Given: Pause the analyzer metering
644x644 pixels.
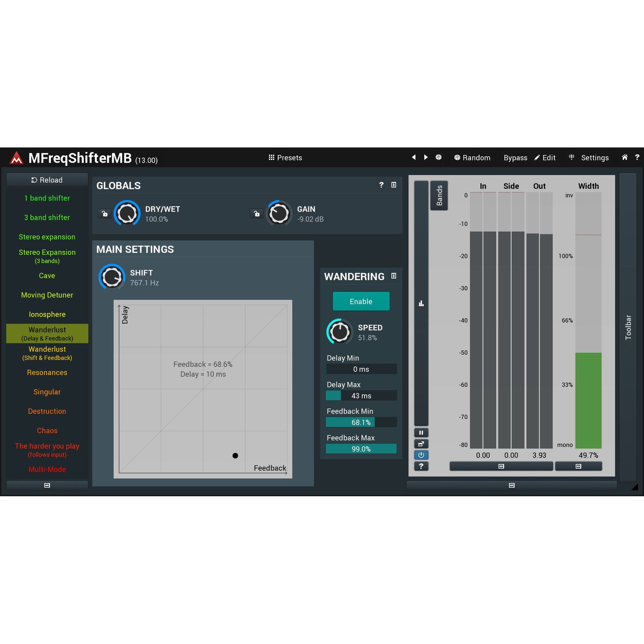Looking at the screenshot, I should click(x=421, y=432).
